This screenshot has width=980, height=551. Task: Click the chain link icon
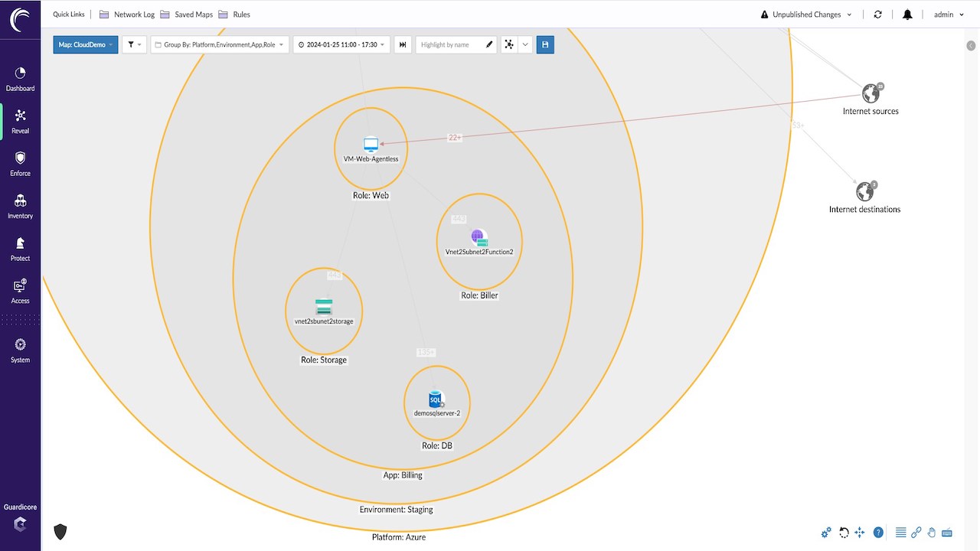pyautogui.click(x=916, y=533)
